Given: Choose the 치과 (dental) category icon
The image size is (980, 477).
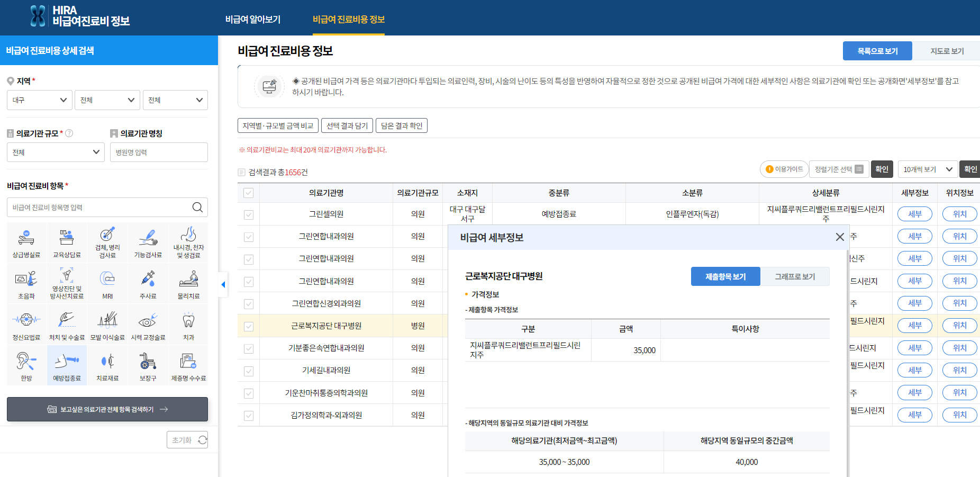Looking at the screenshot, I should pyautogui.click(x=188, y=324).
